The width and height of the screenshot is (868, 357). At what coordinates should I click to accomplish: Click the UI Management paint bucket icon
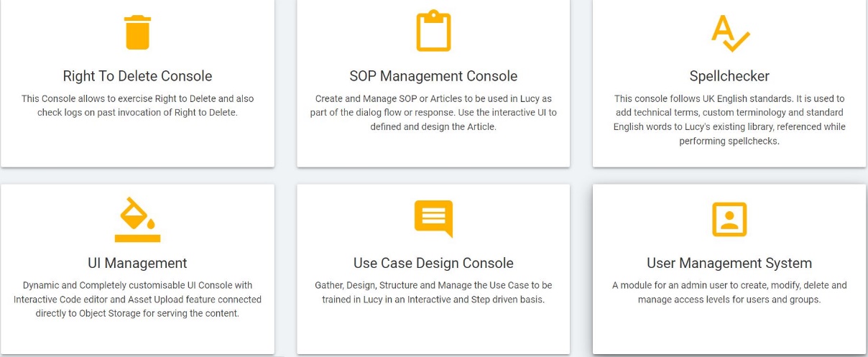[x=137, y=219]
